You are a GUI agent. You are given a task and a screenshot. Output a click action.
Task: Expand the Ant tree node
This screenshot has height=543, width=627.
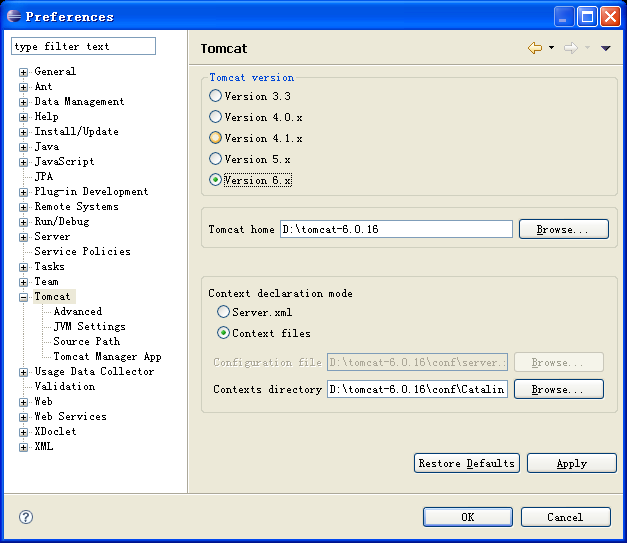[24, 87]
